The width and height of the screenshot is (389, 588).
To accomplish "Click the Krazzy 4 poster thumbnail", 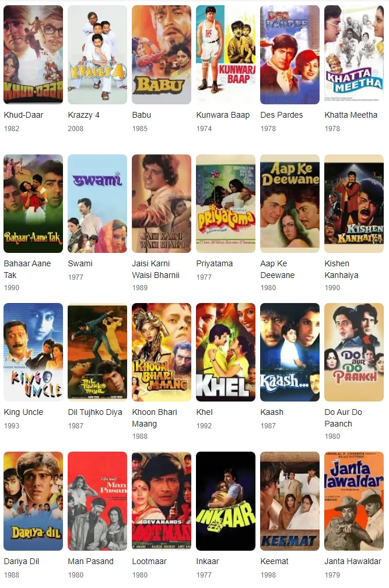I will coord(97,54).
